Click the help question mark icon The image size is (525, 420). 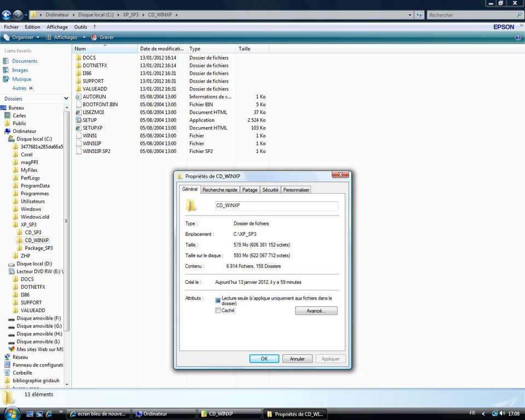coord(517,37)
